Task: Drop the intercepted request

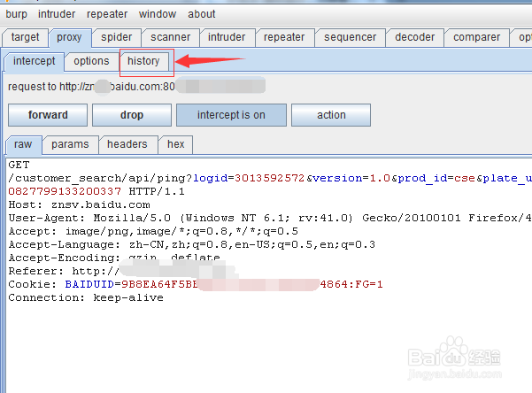Action: pos(132,115)
